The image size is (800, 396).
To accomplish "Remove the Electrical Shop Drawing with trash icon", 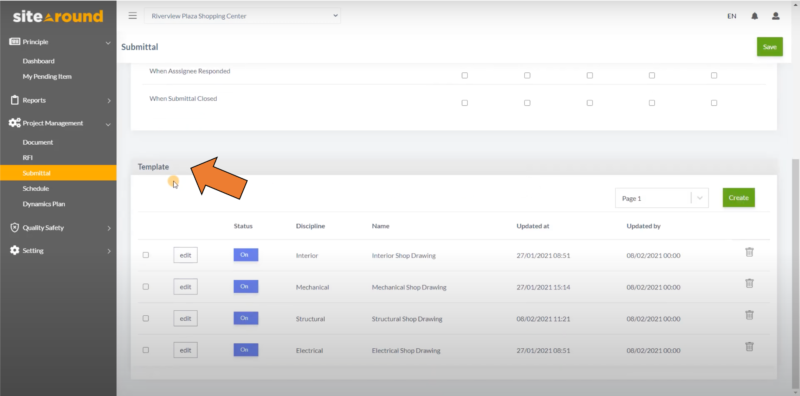I will [749, 346].
